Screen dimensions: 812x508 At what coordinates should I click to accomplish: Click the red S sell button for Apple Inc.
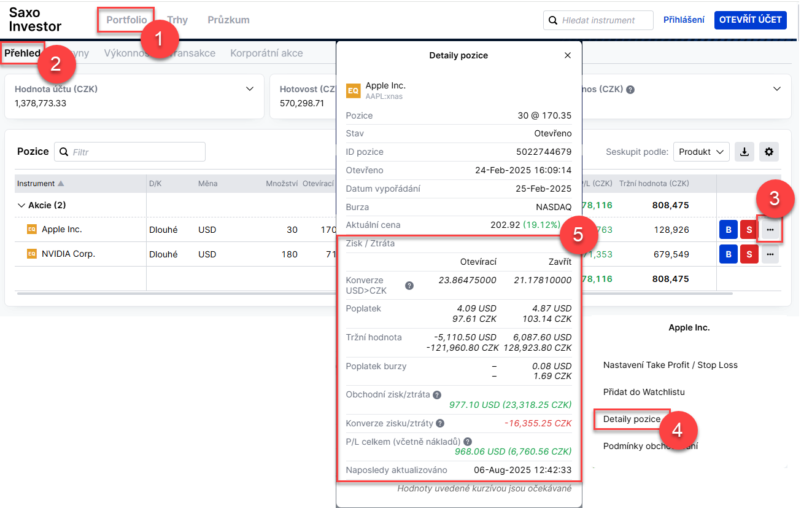749,230
